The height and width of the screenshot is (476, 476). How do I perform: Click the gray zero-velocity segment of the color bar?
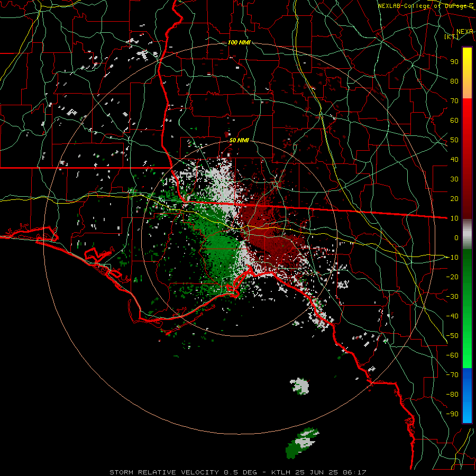(467, 234)
